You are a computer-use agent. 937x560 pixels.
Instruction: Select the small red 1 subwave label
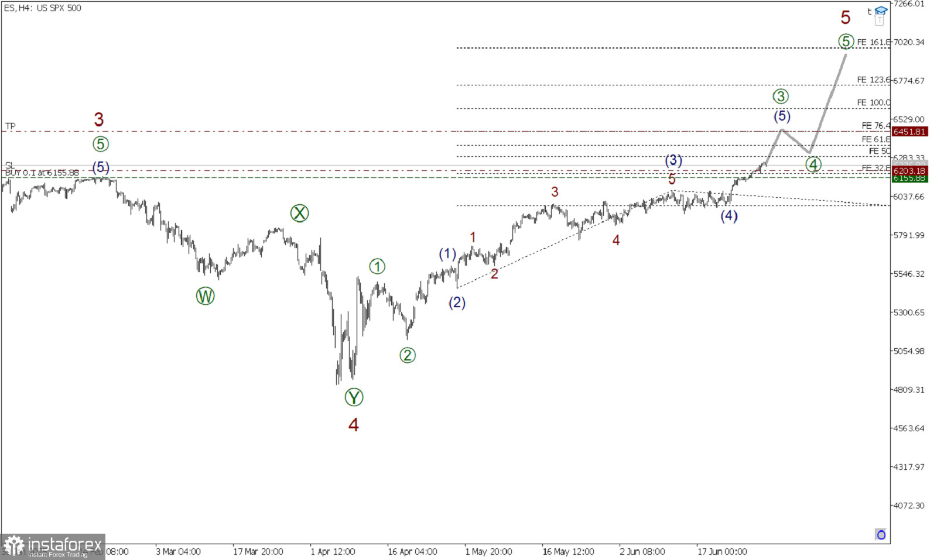click(x=473, y=238)
